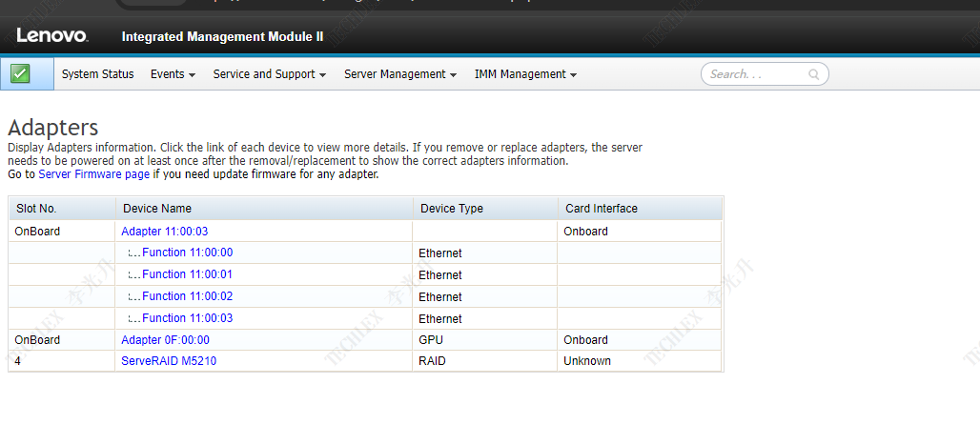Click the Card Interface column header

(x=640, y=208)
